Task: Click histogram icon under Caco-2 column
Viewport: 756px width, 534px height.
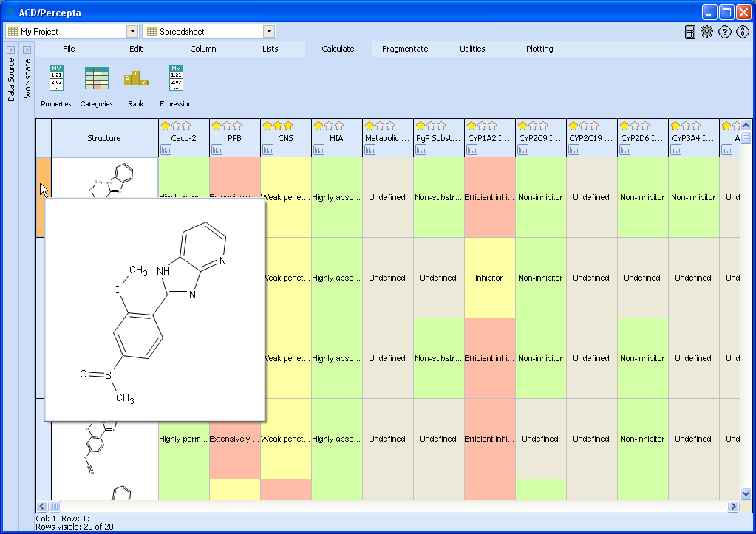Action: (166, 150)
